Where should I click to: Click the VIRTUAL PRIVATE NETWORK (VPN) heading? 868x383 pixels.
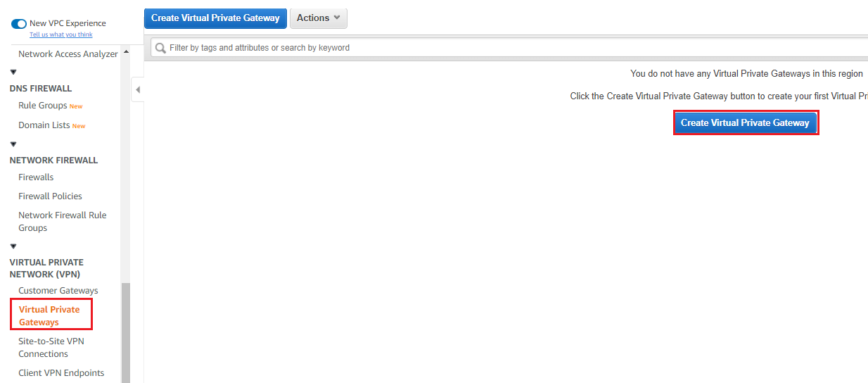[x=46, y=268]
